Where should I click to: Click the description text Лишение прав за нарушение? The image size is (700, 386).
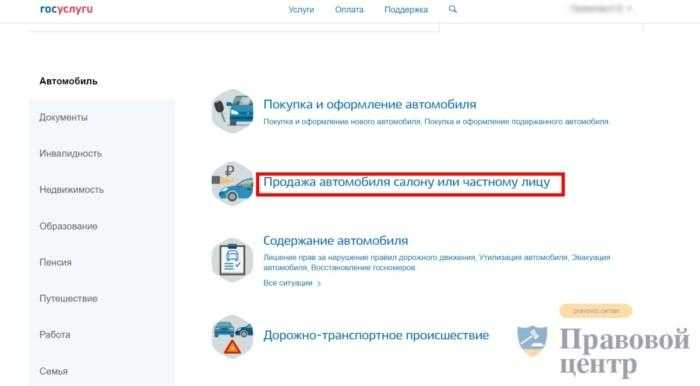pyautogui.click(x=317, y=257)
